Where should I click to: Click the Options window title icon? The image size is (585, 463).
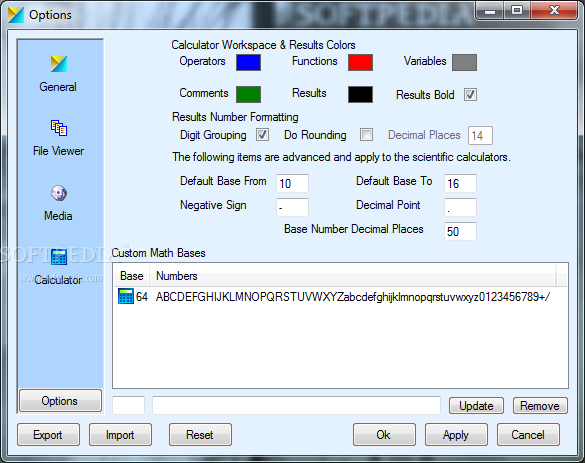[x=16, y=15]
